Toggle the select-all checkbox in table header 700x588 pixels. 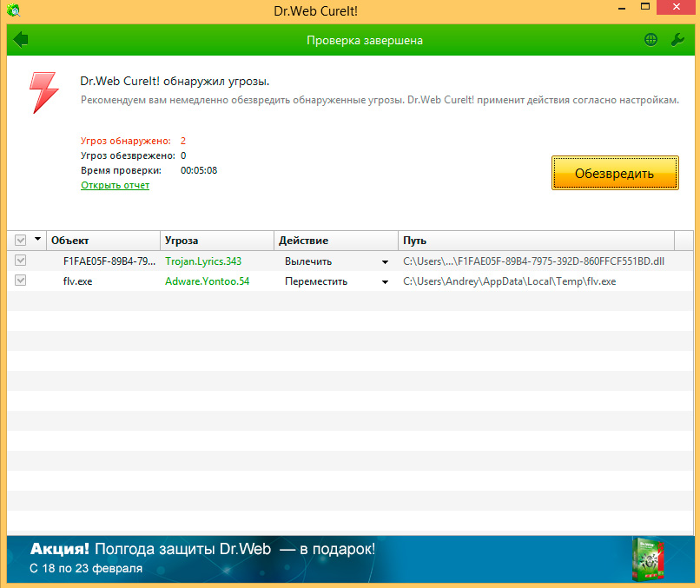point(21,241)
